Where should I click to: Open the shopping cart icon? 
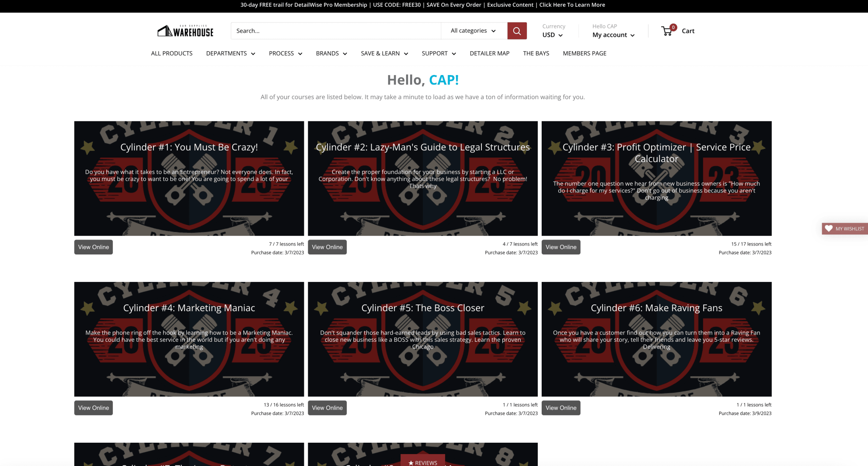[x=667, y=31]
